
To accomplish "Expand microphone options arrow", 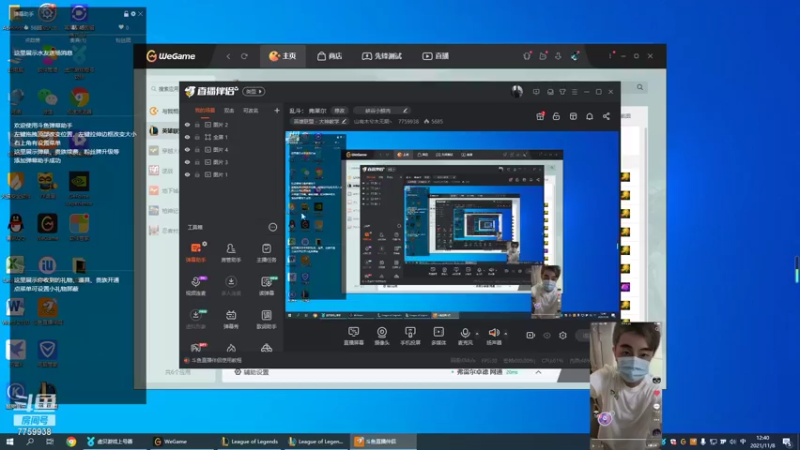I will 477,334.
